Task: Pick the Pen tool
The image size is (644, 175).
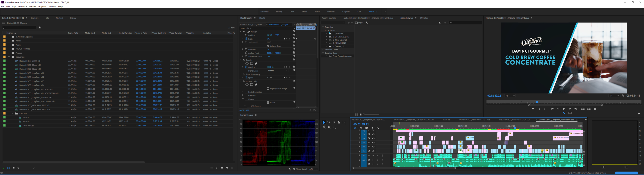Action: click(324, 127)
